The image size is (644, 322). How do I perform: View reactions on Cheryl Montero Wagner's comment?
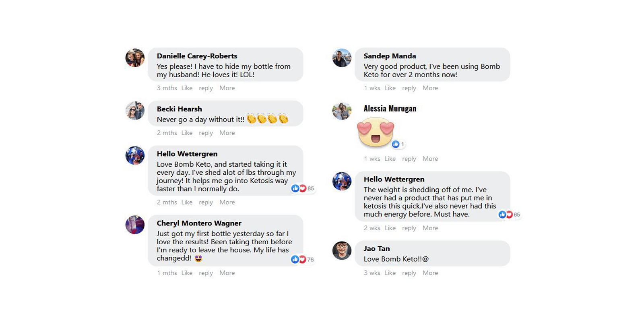[x=303, y=260]
